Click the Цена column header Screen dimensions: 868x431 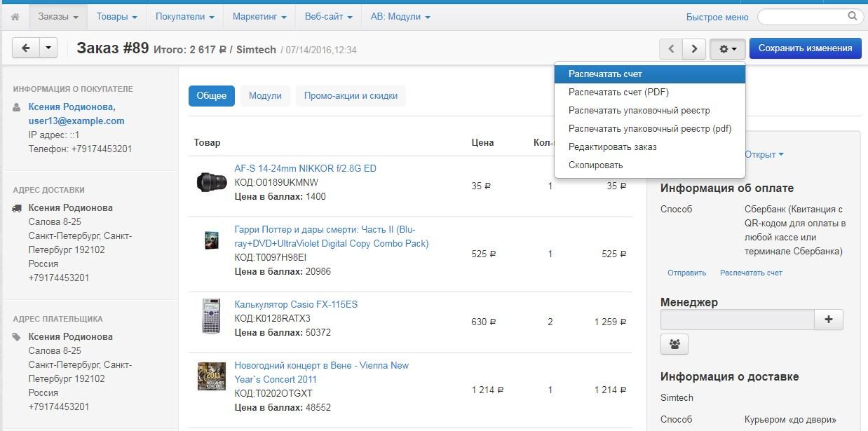(x=482, y=142)
